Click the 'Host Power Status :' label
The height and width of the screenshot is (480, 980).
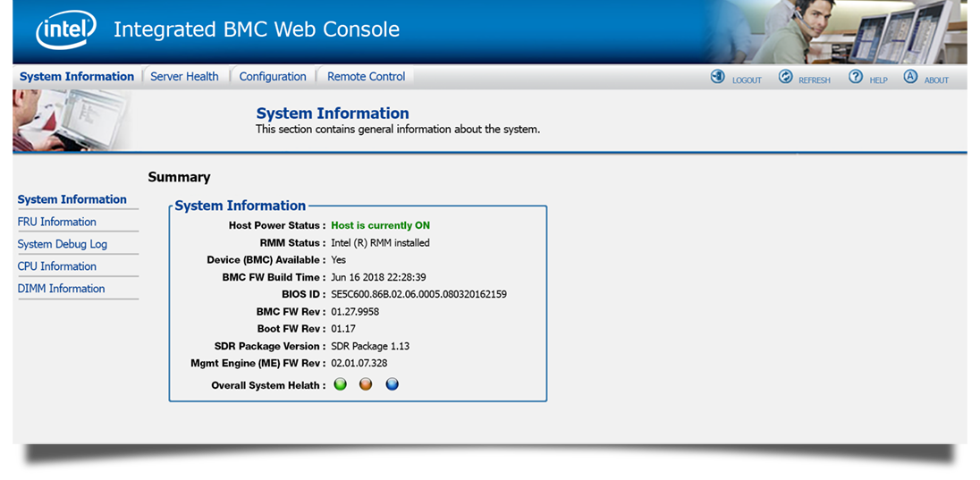[x=277, y=225]
